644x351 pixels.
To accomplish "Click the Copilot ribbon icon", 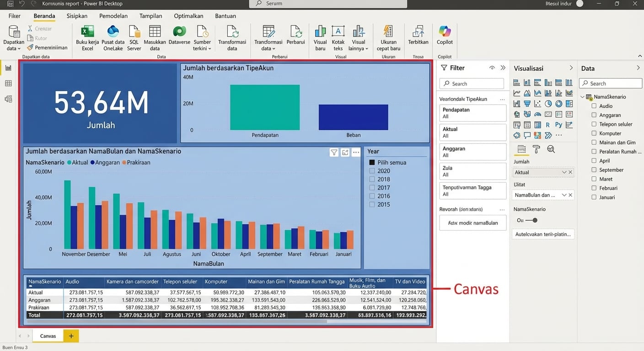I will pos(445,32).
